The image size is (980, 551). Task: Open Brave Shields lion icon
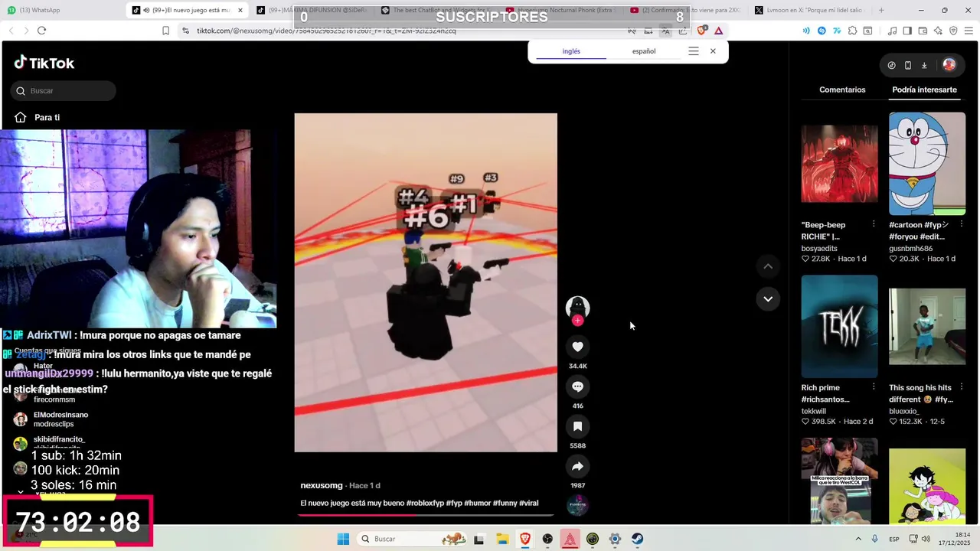(701, 31)
